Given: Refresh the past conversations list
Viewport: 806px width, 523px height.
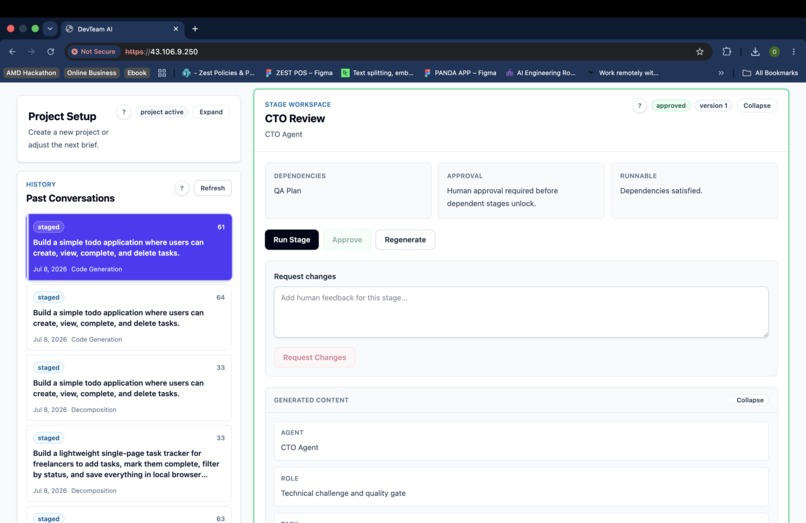Looking at the screenshot, I should 212,188.
